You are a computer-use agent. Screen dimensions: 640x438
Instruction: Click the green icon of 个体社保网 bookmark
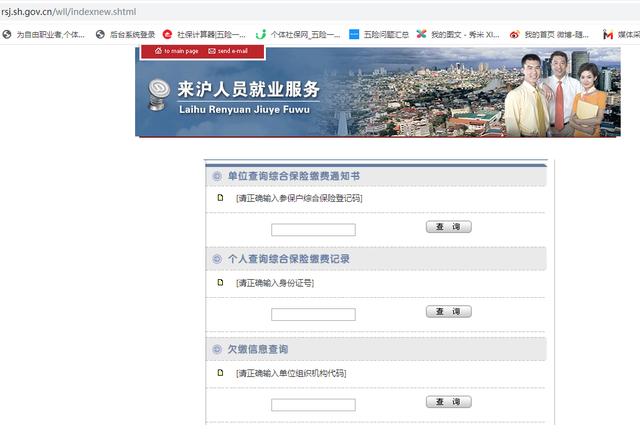point(261,34)
